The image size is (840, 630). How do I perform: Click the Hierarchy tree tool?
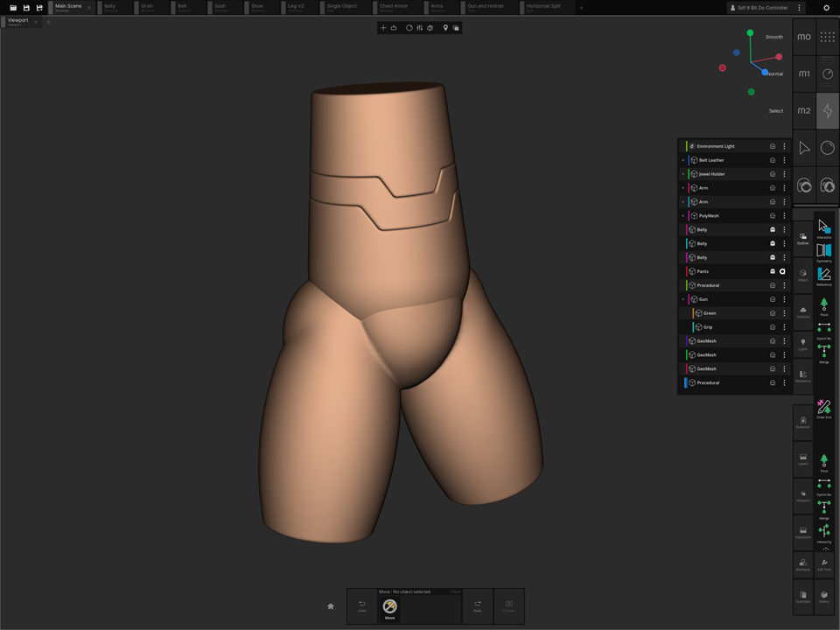(x=824, y=533)
